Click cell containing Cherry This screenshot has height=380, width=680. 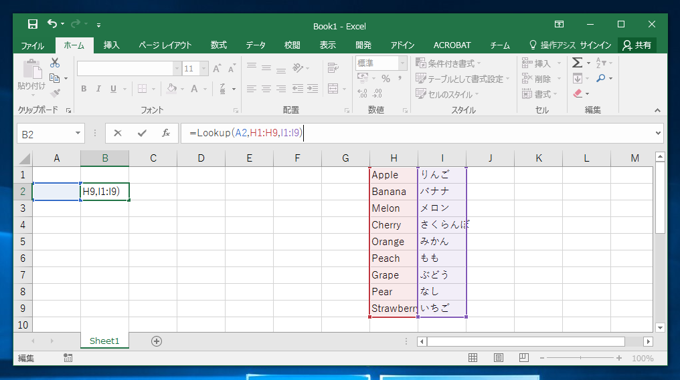(x=393, y=225)
